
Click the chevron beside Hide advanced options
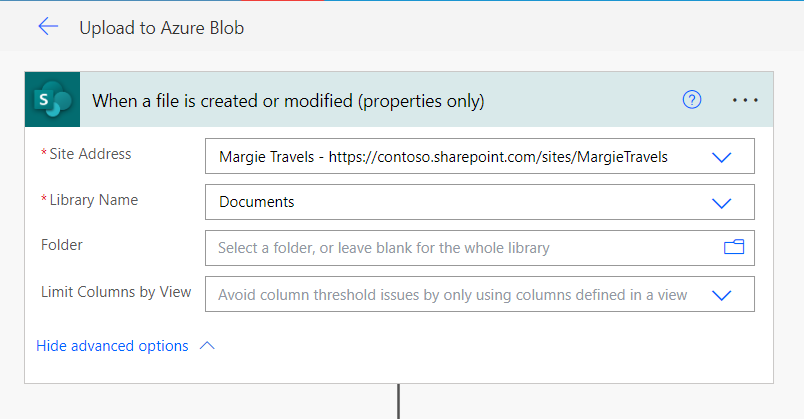207,346
